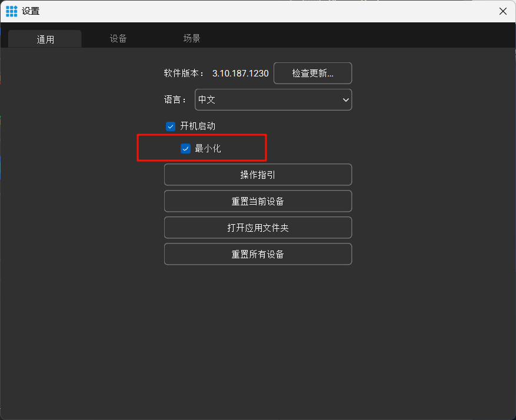Click the app grid icon in title bar
This screenshot has width=516, height=420.
click(12, 11)
